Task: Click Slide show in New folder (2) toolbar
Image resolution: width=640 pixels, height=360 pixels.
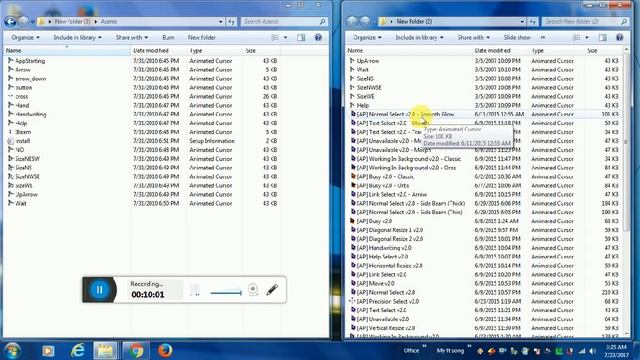Action: click(517, 38)
